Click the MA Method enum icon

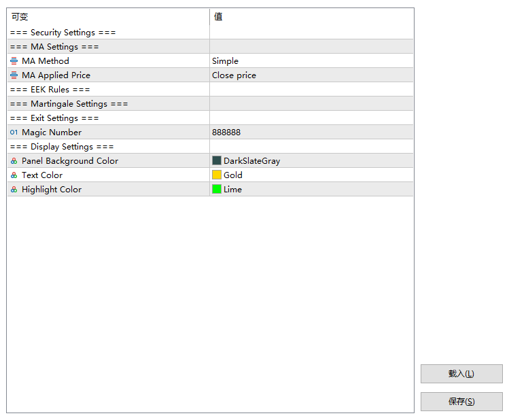pos(14,60)
